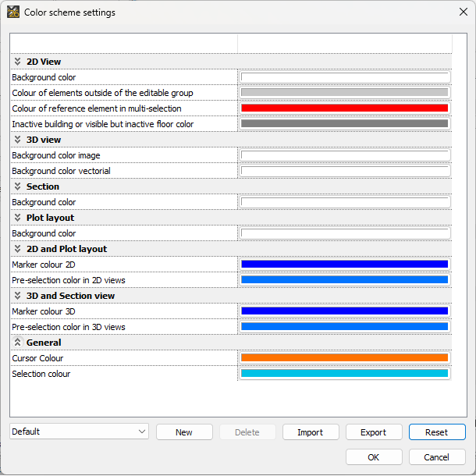This screenshot has width=476, height=476.
Task: Collapse the 2D and Plot layout group
Action: [17, 249]
